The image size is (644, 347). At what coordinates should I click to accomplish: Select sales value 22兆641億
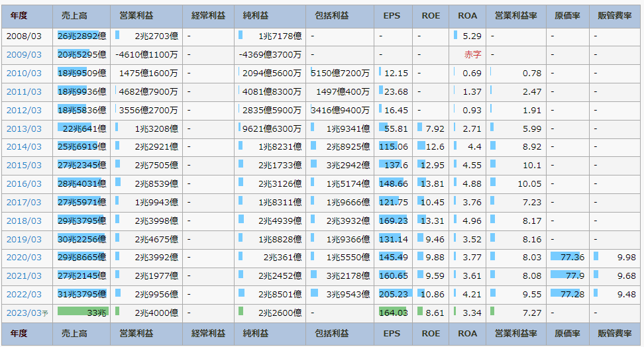[x=84, y=128]
